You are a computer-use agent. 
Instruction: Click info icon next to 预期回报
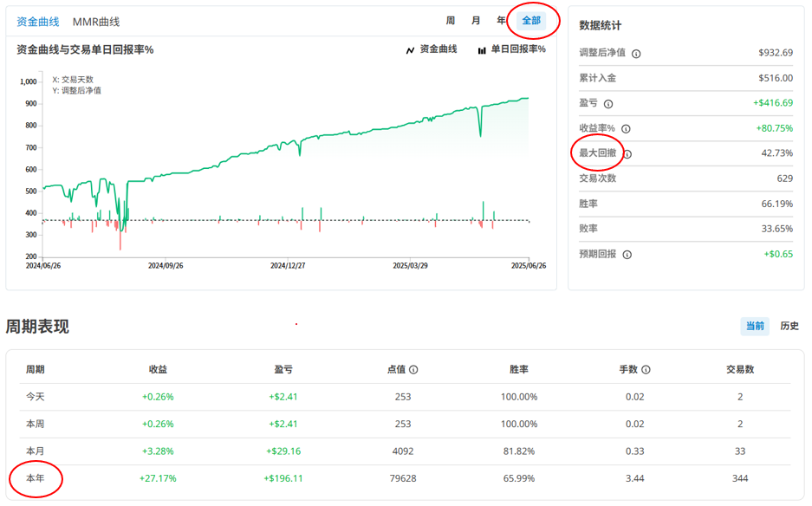coord(627,255)
